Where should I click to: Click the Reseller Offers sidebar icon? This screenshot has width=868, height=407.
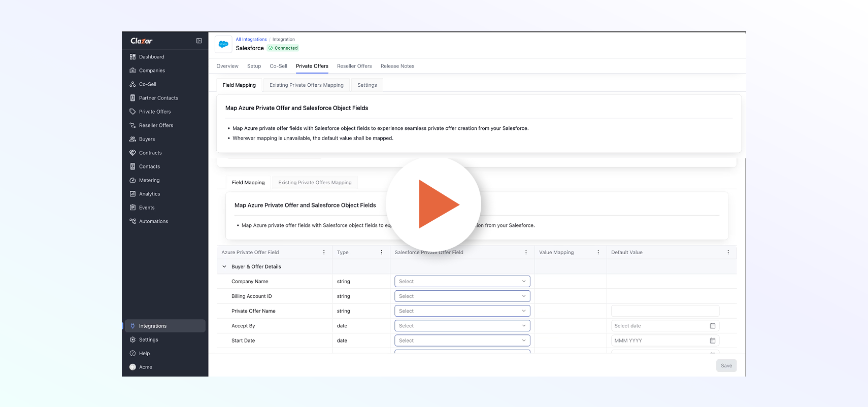(x=132, y=125)
